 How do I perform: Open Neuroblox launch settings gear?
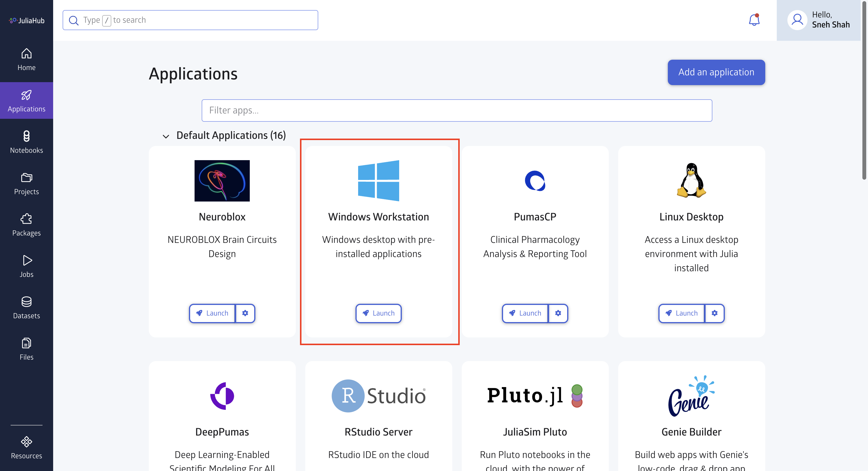tap(245, 313)
